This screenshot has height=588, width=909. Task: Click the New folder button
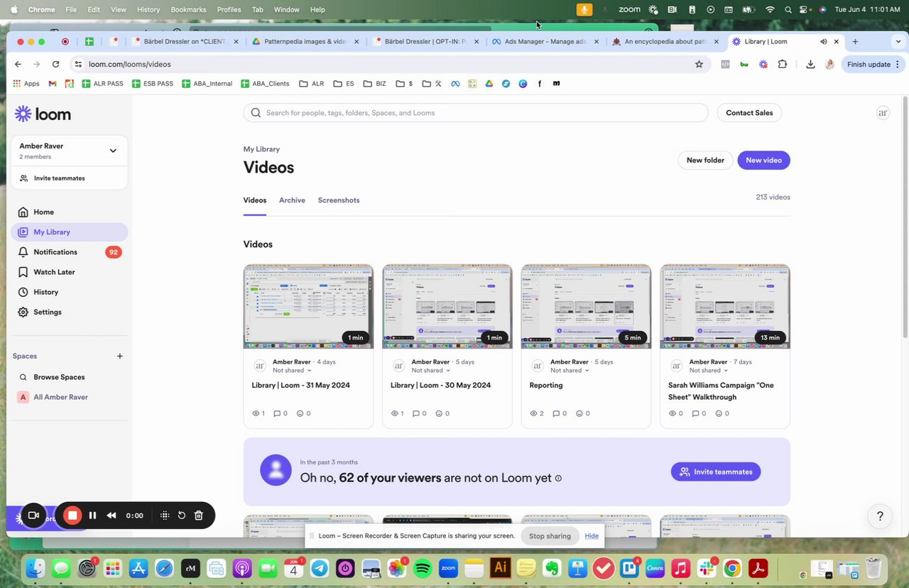pos(705,160)
